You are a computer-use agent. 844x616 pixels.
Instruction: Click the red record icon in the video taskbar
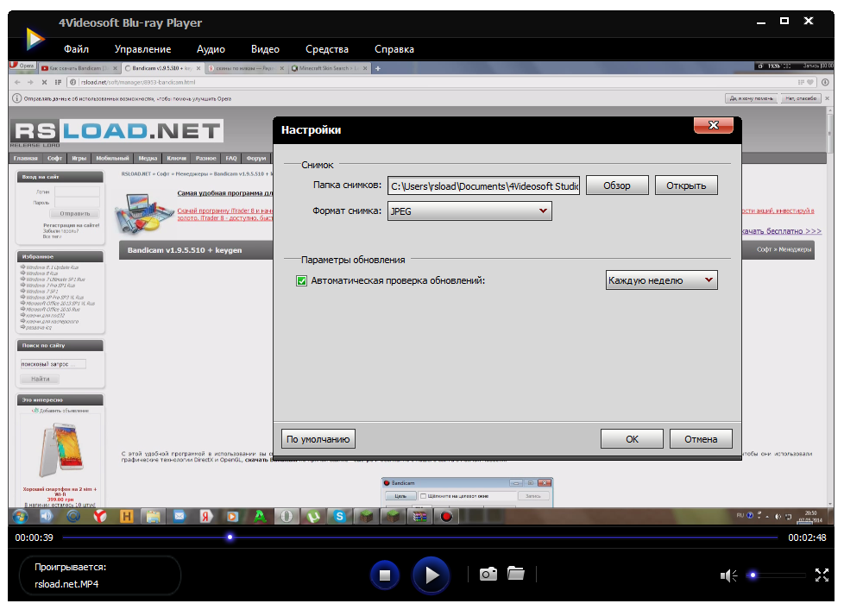446,517
